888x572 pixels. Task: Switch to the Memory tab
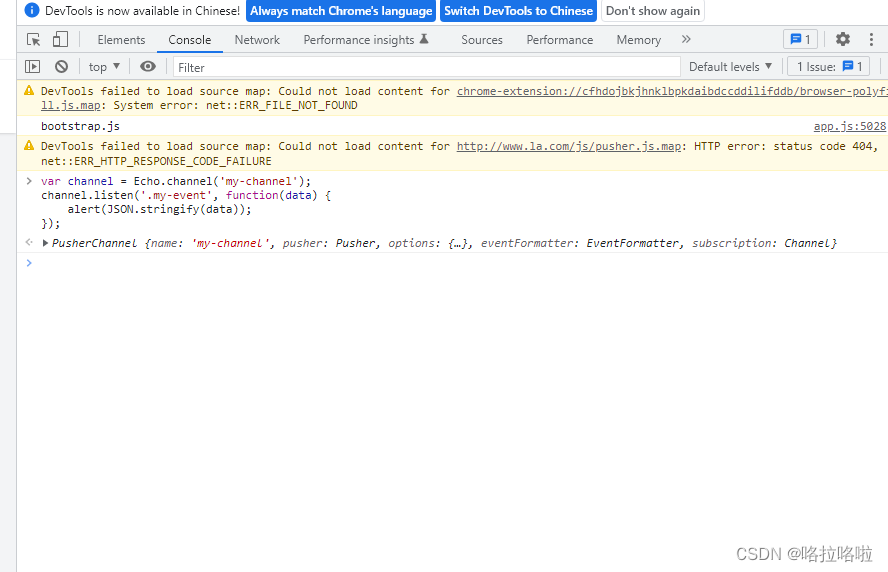click(x=639, y=40)
